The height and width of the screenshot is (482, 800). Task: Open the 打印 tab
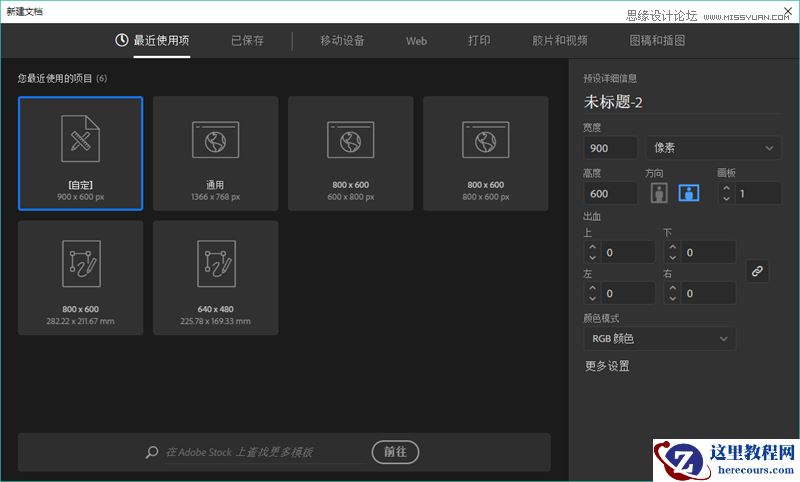point(480,40)
